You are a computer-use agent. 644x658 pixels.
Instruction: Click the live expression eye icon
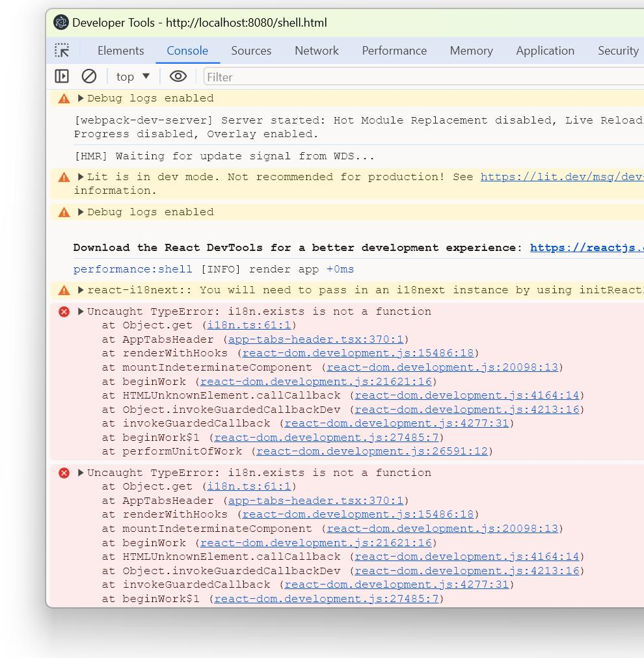point(178,77)
